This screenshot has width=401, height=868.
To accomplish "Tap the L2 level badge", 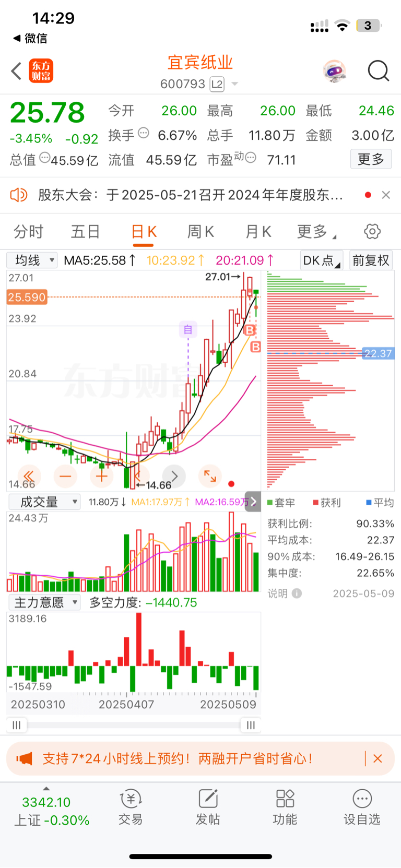I will [x=217, y=84].
